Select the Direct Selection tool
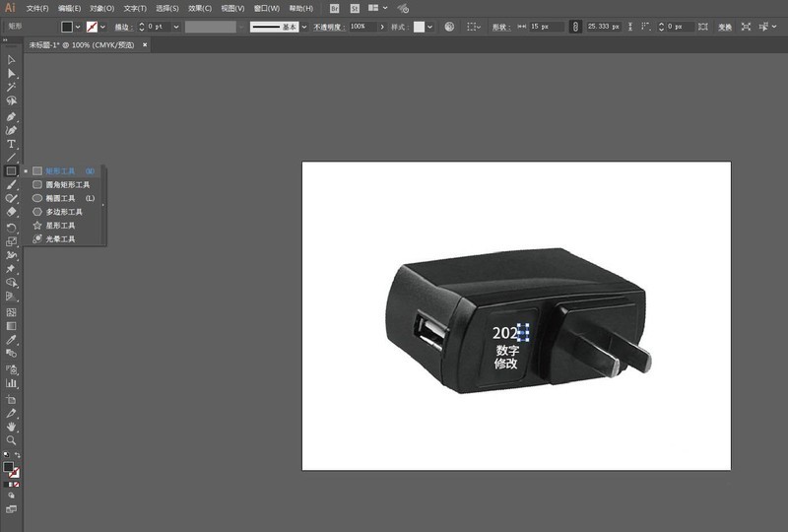The height and width of the screenshot is (532, 788). click(12, 74)
